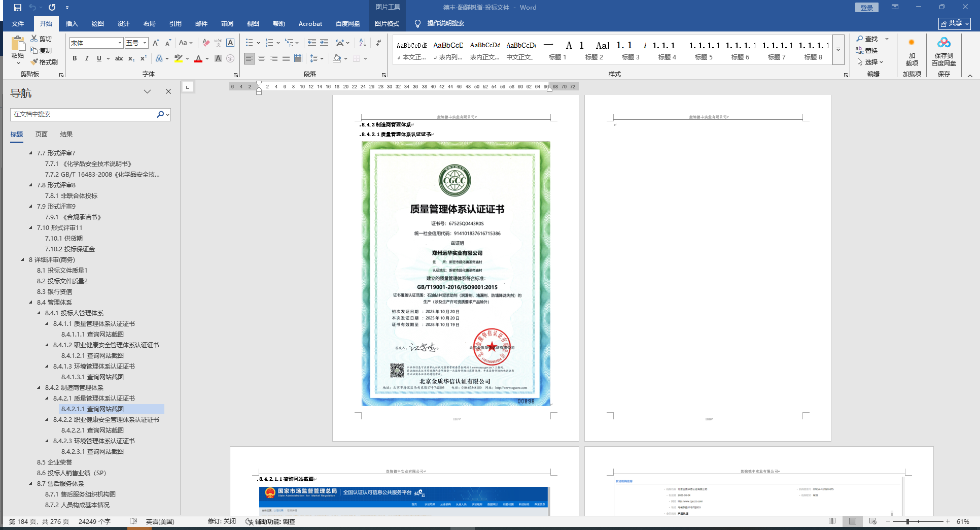Click the Save icon in title bar
The width and height of the screenshot is (980, 530).
[x=18, y=8]
